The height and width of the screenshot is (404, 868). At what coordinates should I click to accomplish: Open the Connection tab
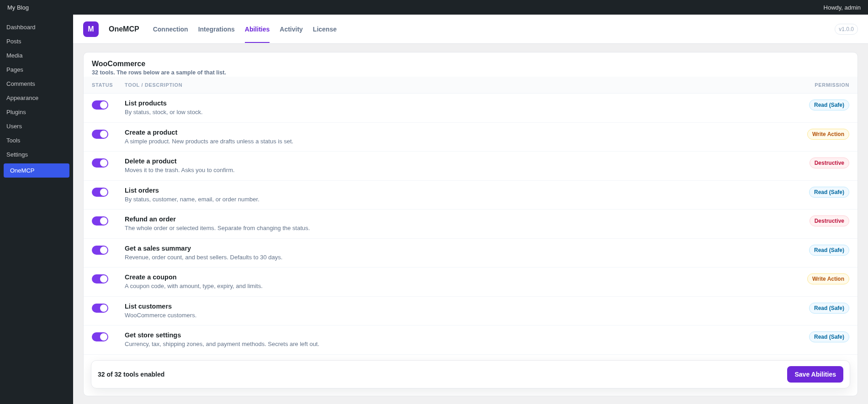pos(170,29)
